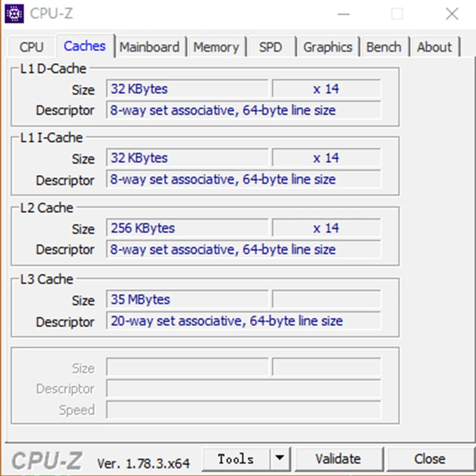
Task: Click L2 Cache count field x 14
Action: tap(326, 228)
